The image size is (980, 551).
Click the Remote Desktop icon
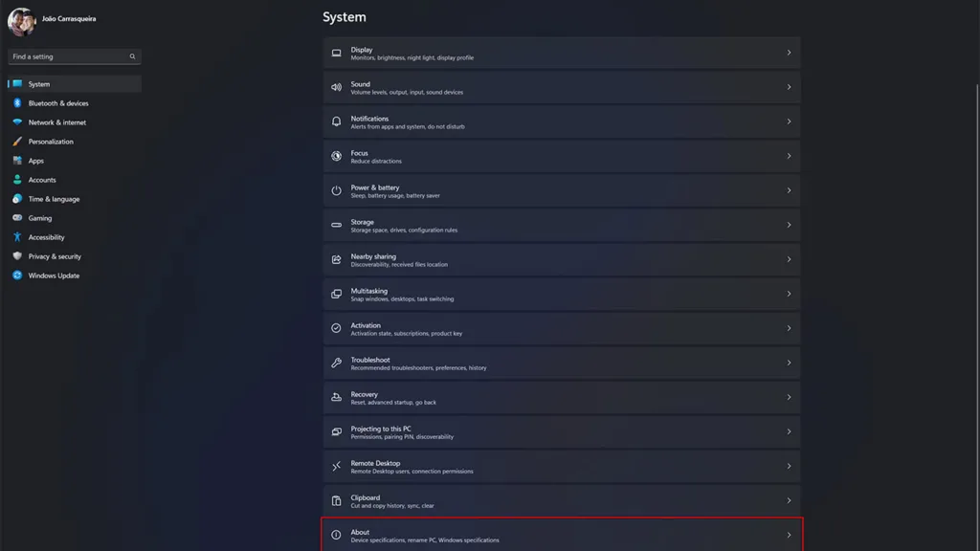pyautogui.click(x=336, y=466)
